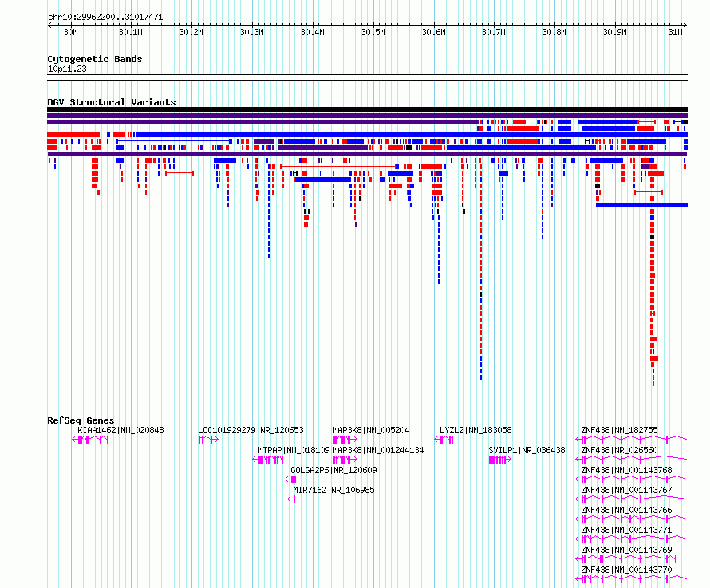Click the wide blue variant bar under ZNF438 region

[x=641, y=205]
